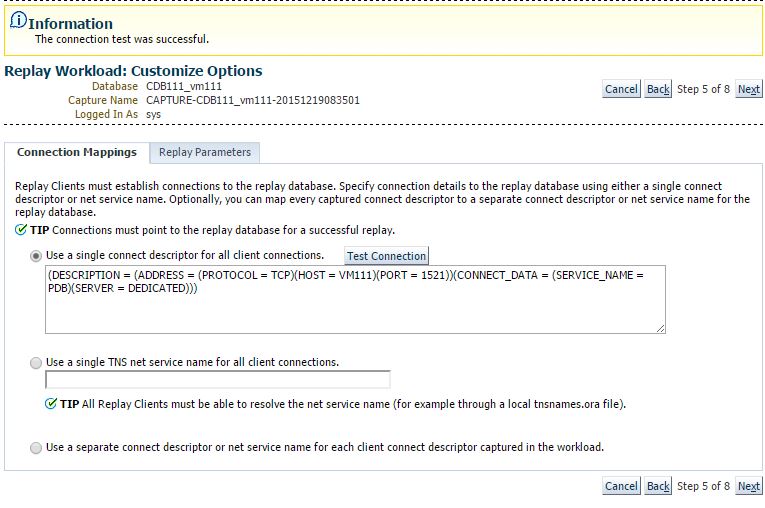The width and height of the screenshot is (765, 508).
Task: Open the Connection Mappings tab
Action: point(77,152)
